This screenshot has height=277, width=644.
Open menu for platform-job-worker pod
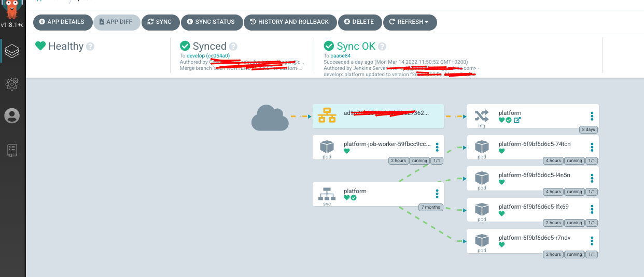(437, 147)
